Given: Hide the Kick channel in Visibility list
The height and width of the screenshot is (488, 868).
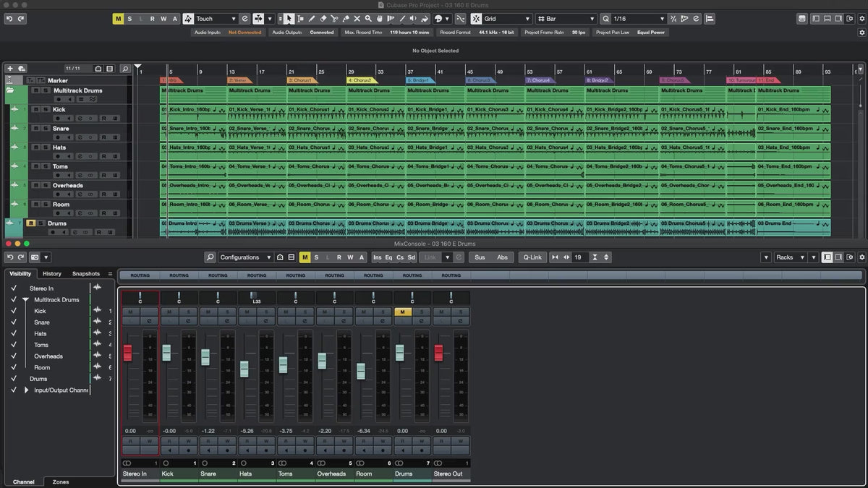Looking at the screenshot, I should (14, 311).
